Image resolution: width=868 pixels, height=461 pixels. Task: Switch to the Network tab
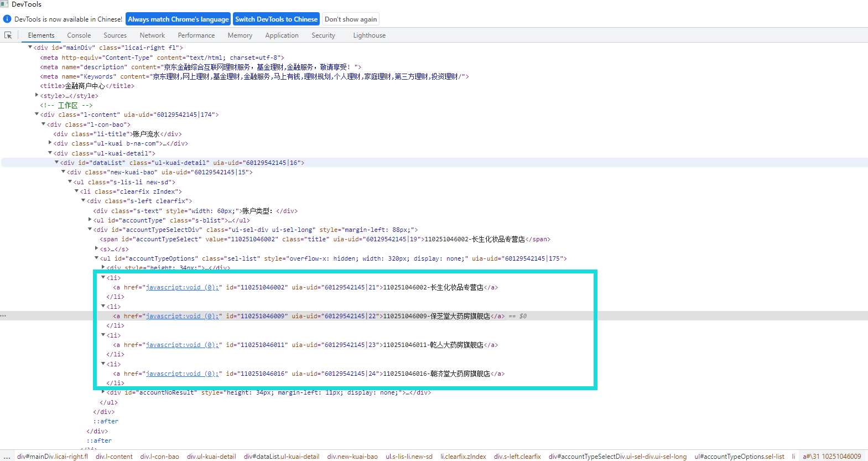click(x=152, y=35)
